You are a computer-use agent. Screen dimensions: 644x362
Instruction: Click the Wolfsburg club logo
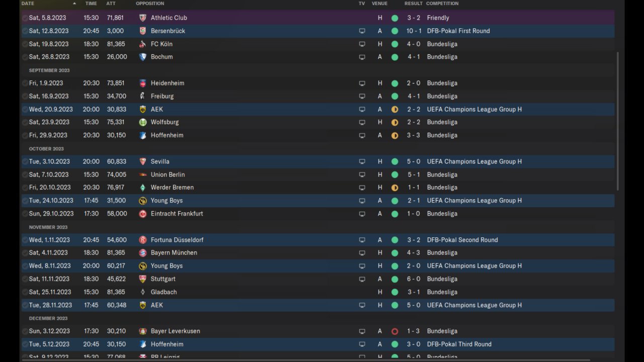(x=142, y=122)
